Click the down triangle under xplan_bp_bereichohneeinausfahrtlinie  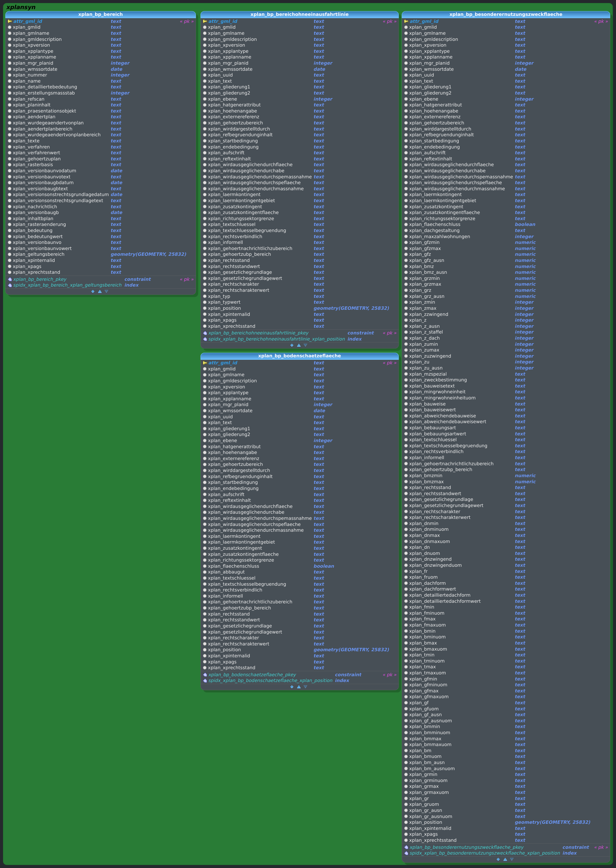coord(306,345)
